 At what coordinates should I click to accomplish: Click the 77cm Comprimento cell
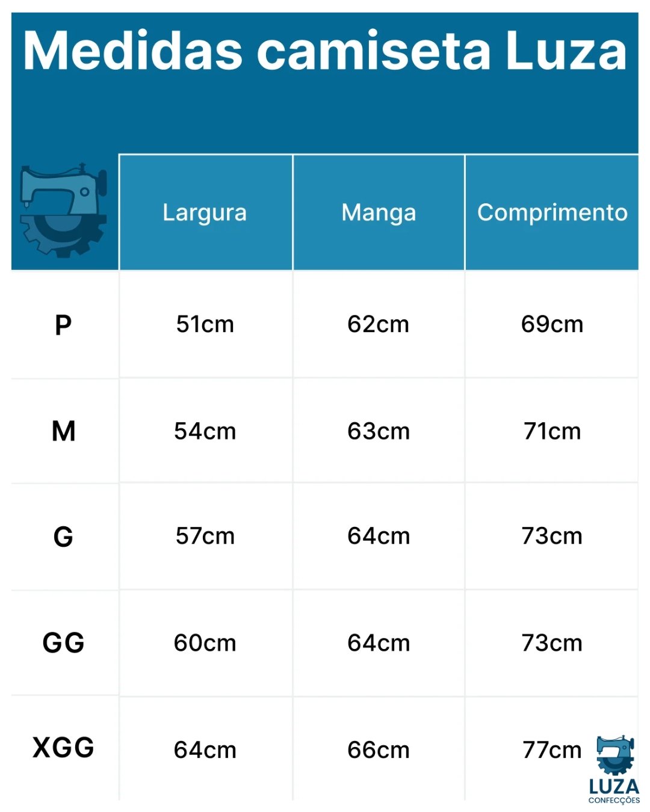(552, 750)
